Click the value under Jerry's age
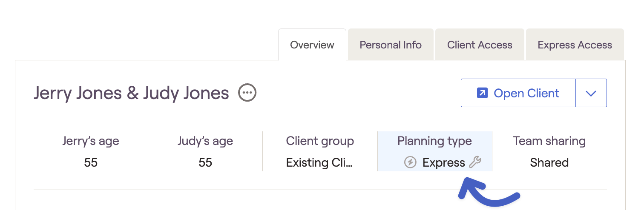This screenshot has width=644, height=210. pos(91,162)
